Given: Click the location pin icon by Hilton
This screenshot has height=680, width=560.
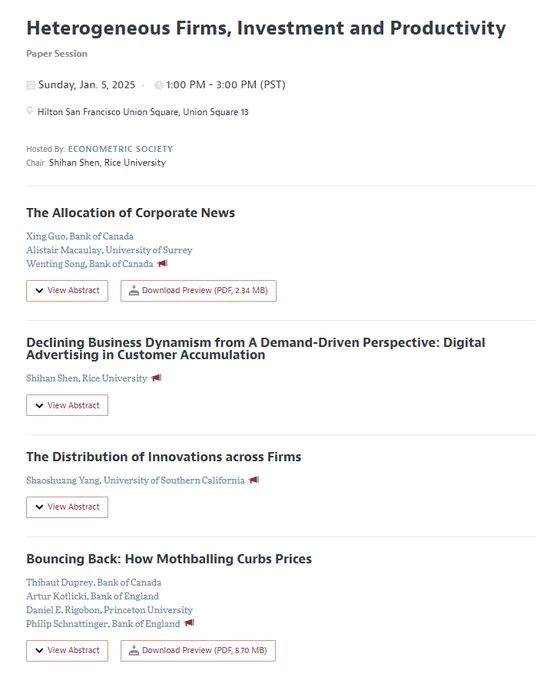Looking at the screenshot, I should click(29, 111).
